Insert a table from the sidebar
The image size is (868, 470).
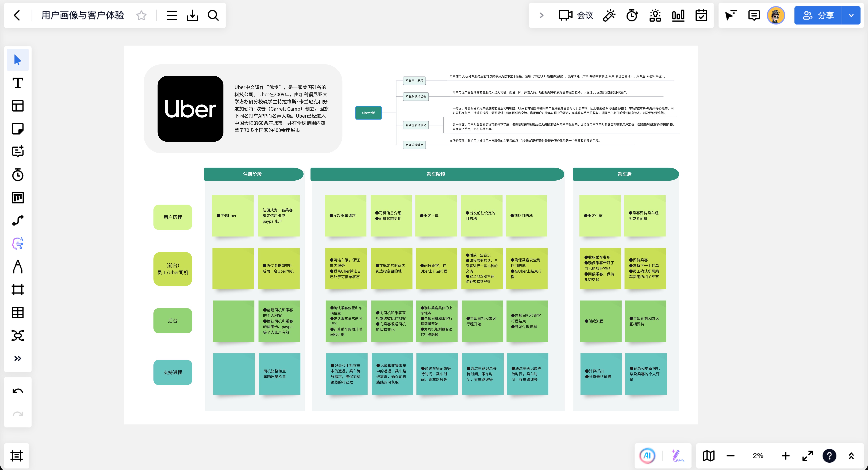[x=18, y=312]
